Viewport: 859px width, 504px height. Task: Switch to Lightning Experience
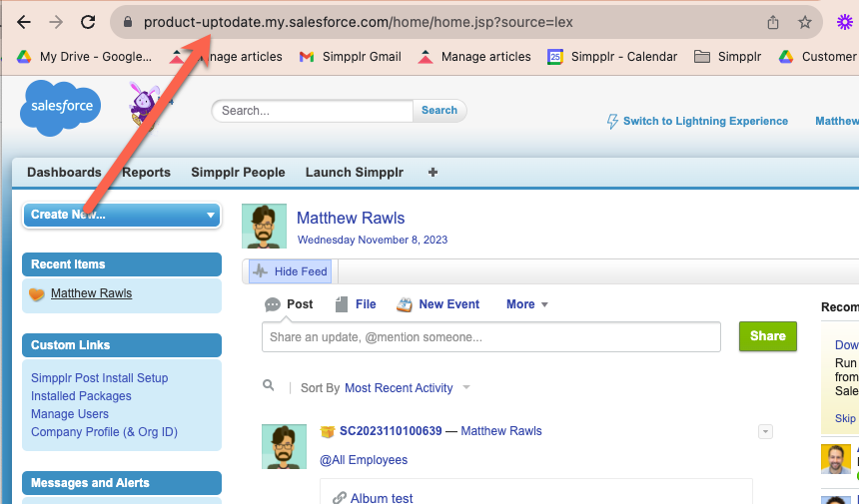point(697,121)
